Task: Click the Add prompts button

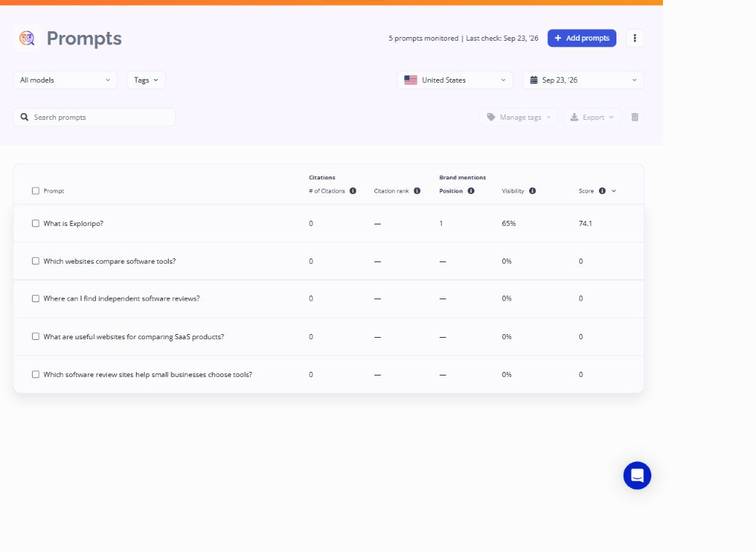Action: [x=582, y=38]
